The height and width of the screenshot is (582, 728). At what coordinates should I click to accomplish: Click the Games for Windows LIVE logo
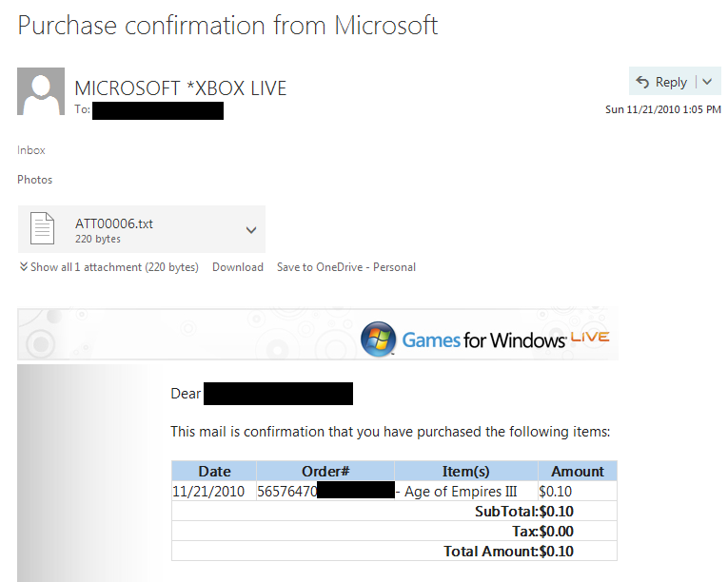484,339
